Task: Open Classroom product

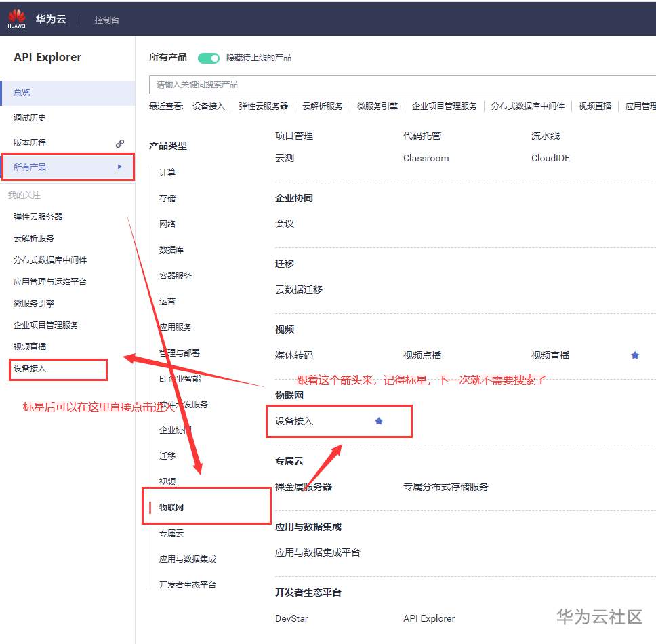Action: click(426, 158)
